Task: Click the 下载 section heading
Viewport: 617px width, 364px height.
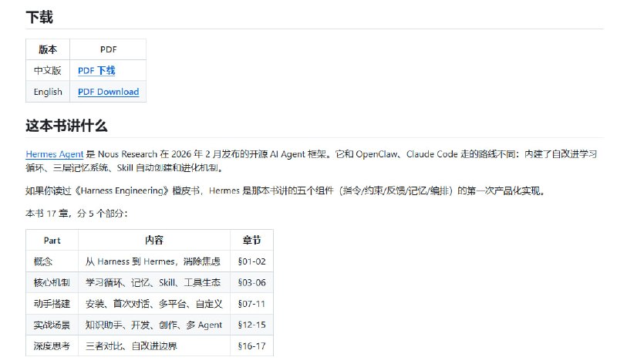Action: pos(39,17)
